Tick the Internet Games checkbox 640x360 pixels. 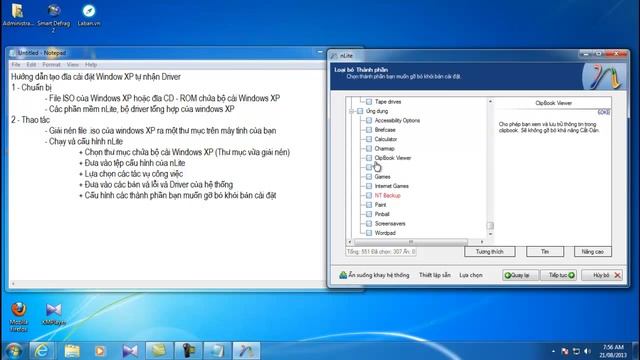[369, 186]
